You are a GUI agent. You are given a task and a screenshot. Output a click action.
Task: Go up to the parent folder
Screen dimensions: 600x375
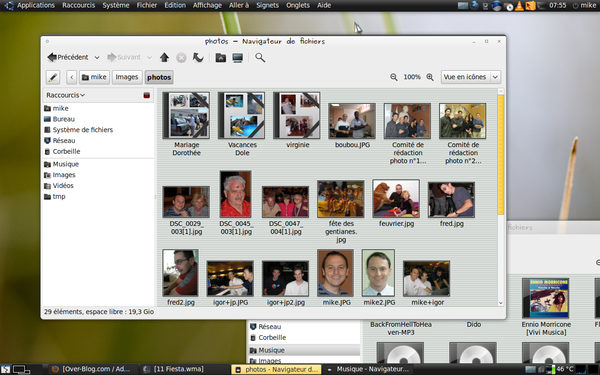164,57
